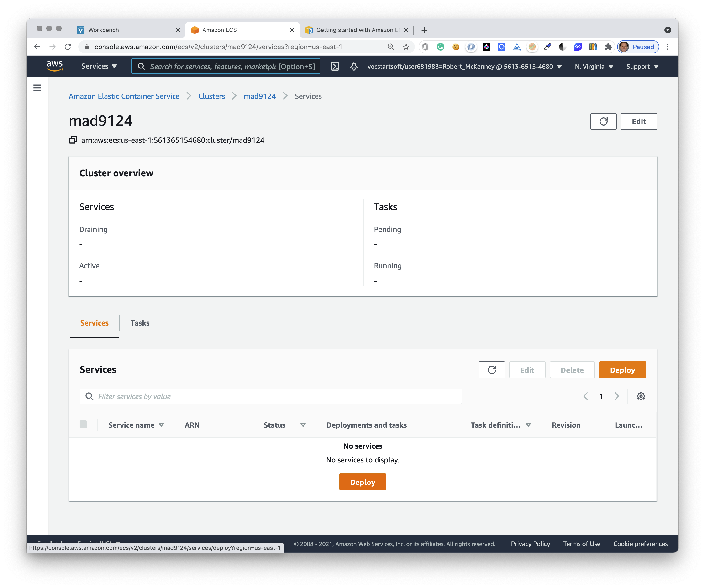Click orange Deploy button in Services header
This screenshot has height=588, width=705.
pos(622,370)
